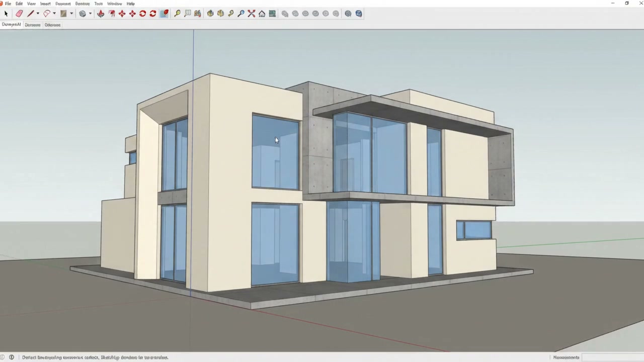Open the View menu
Image resolution: width=644 pixels, height=362 pixels.
click(31, 4)
